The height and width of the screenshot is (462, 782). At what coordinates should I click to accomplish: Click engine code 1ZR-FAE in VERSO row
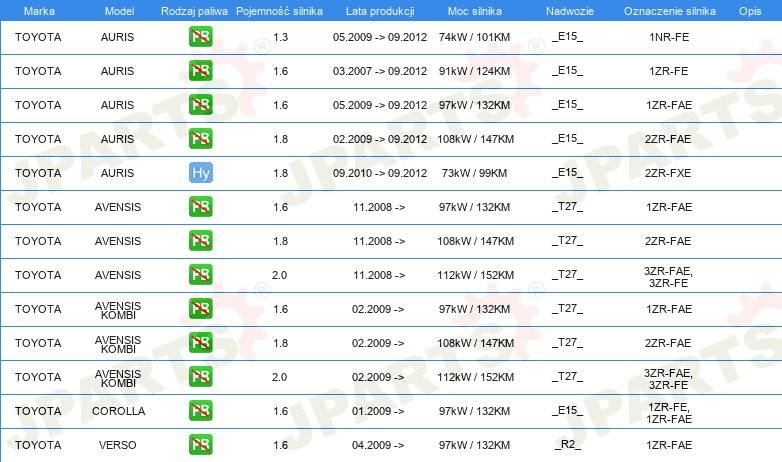(x=669, y=445)
